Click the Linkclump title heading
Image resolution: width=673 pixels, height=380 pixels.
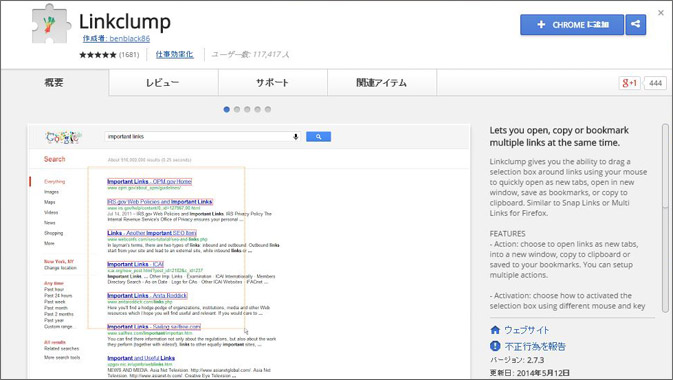125,21
